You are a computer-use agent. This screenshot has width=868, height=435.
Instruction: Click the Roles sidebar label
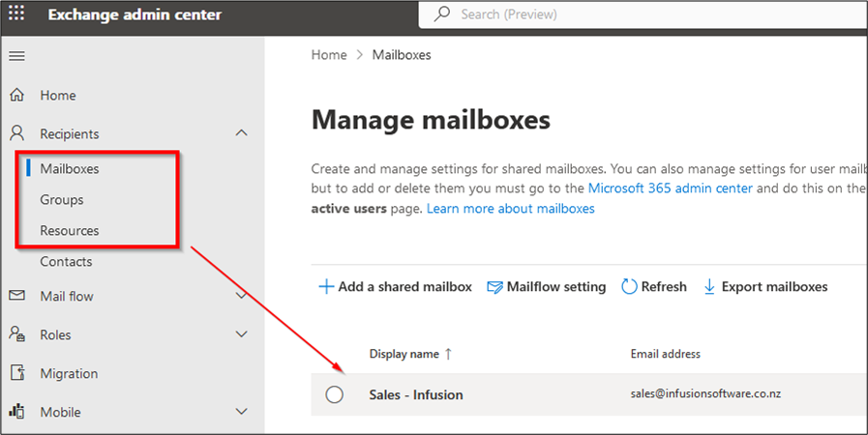pyautogui.click(x=55, y=335)
